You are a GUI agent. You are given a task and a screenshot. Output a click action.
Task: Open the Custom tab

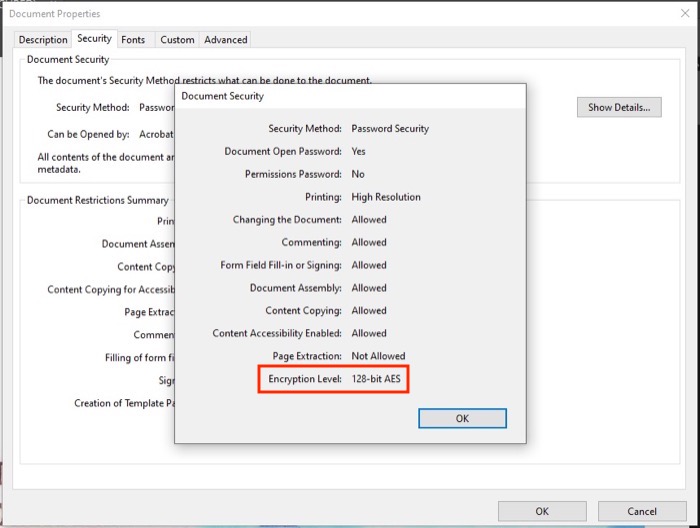(x=177, y=40)
